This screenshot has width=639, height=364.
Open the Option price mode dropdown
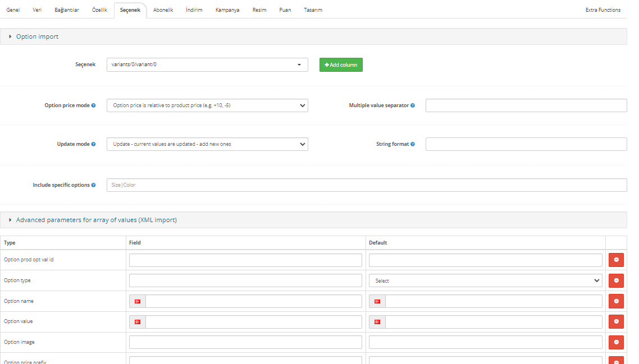207,105
